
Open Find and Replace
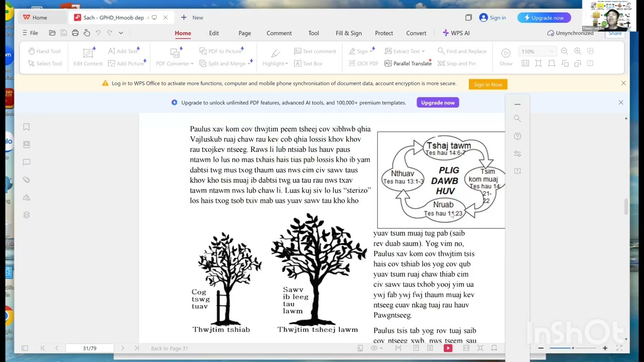point(462,51)
